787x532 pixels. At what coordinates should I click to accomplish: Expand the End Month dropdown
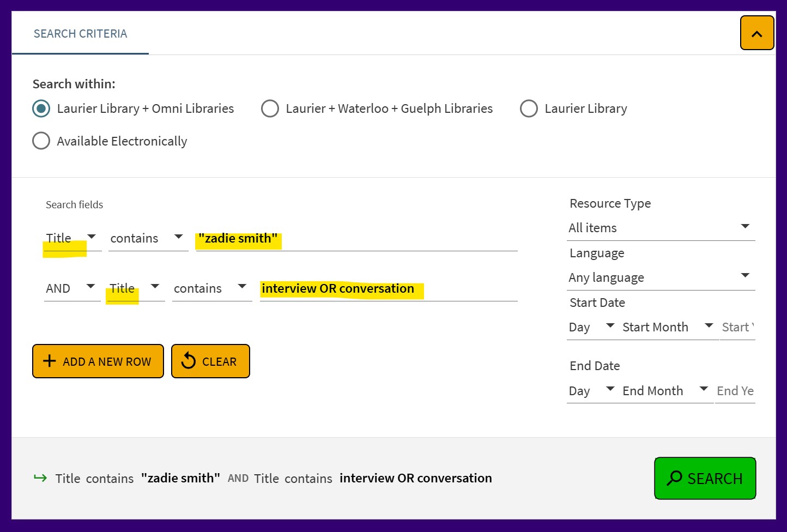click(x=665, y=391)
